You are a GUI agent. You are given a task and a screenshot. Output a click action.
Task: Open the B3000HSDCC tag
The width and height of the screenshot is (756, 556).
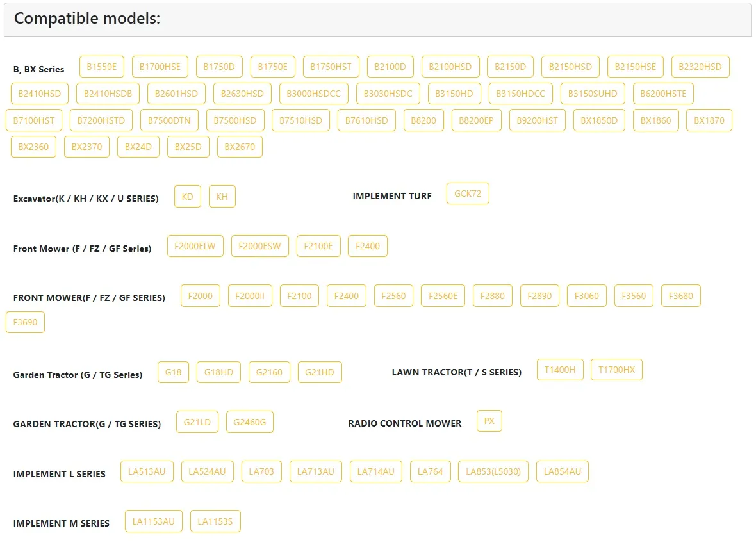314,94
